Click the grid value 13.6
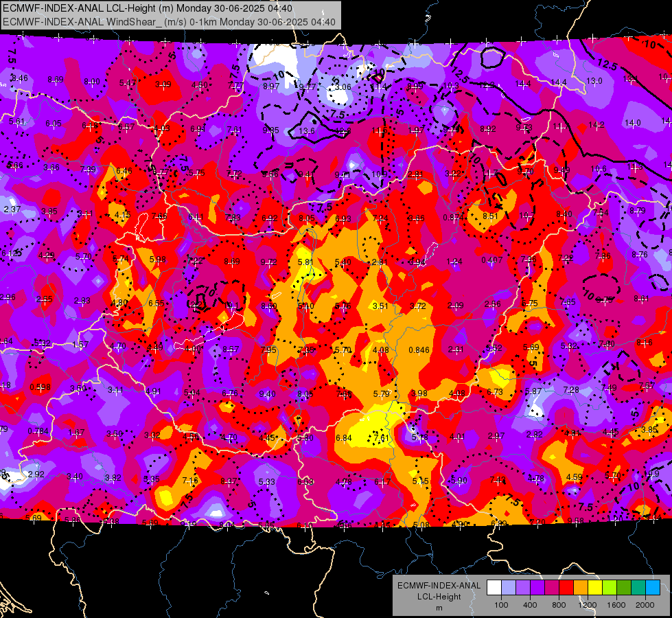 pyautogui.click(x=306, y=130)
